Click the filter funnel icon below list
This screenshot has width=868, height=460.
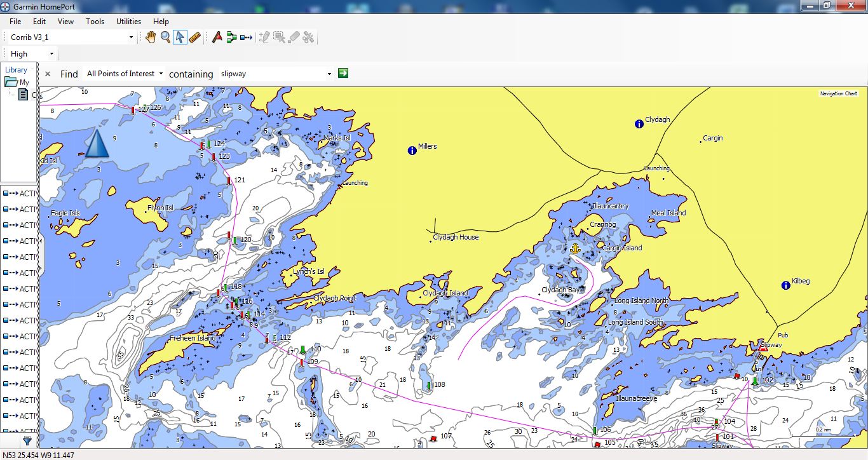(x=27, y=440)
